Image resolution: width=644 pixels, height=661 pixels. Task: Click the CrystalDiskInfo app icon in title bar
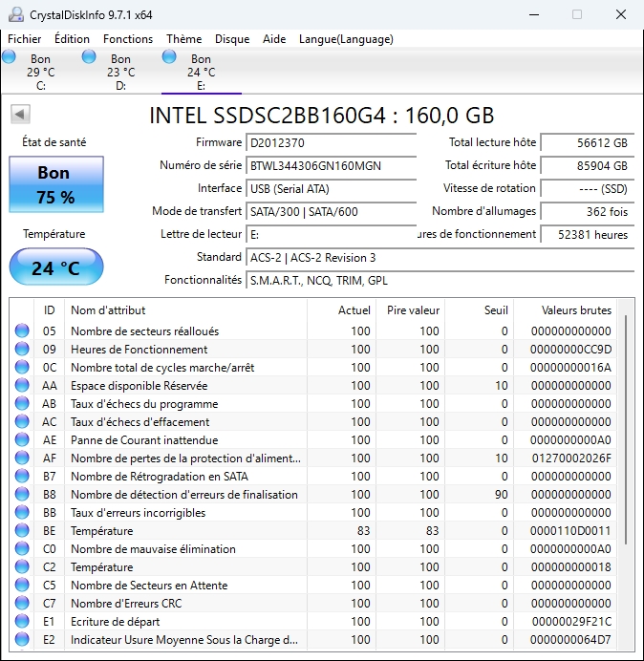15,14
